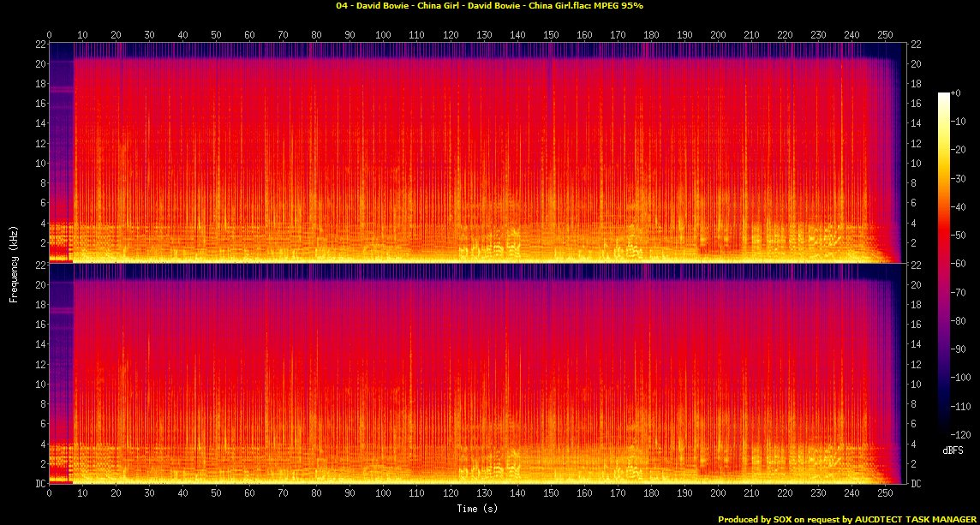Click the 'Time (s)' axis label
This screenshot has height=525, width=980.
(476, 509)
